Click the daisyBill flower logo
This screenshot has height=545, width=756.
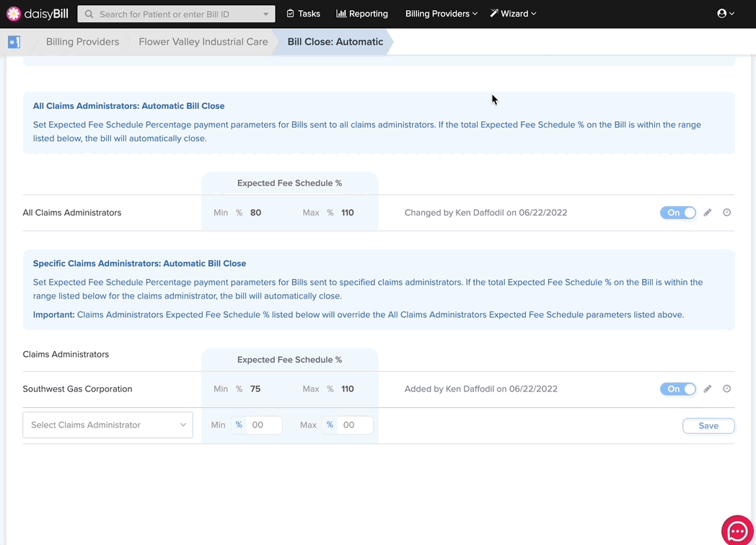pos(14,14)
